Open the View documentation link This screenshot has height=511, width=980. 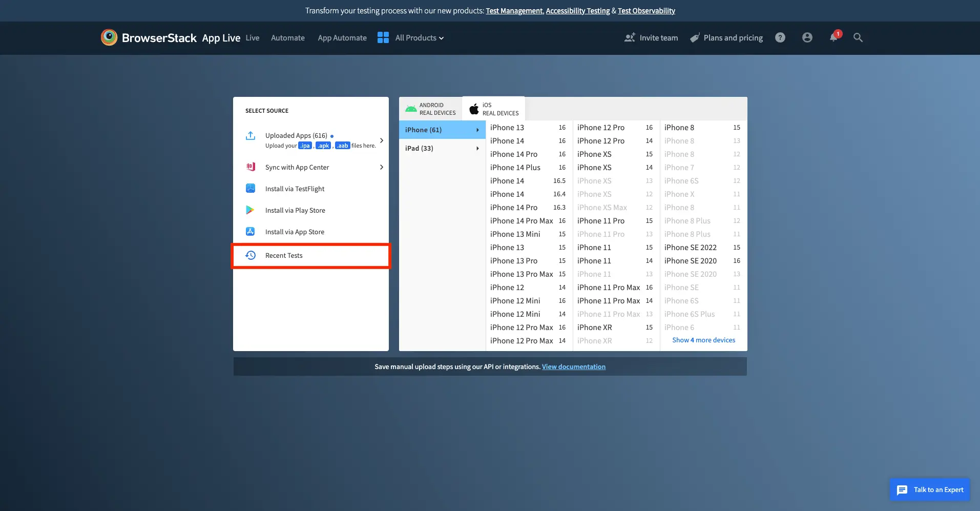point(573,367)
